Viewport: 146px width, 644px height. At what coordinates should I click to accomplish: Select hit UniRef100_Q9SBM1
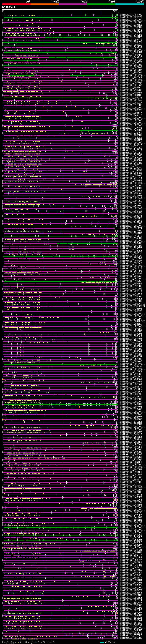pyautogui.click(x=131, y=27)
